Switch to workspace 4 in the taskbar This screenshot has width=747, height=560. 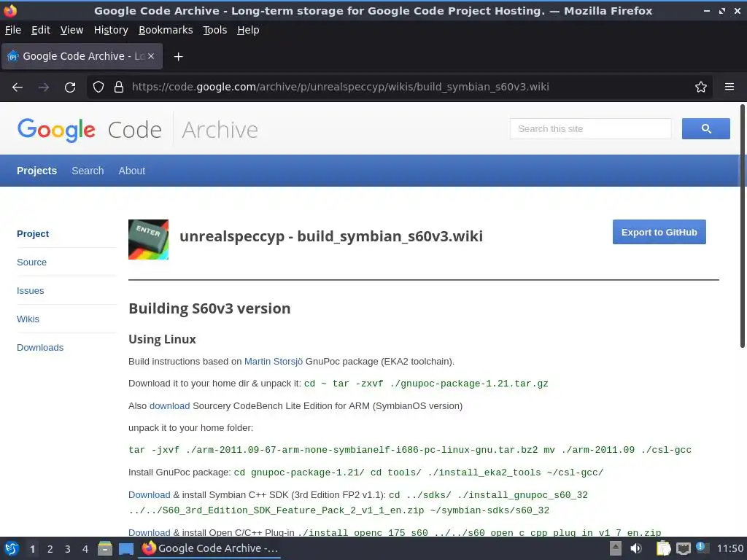pos(85,549)
